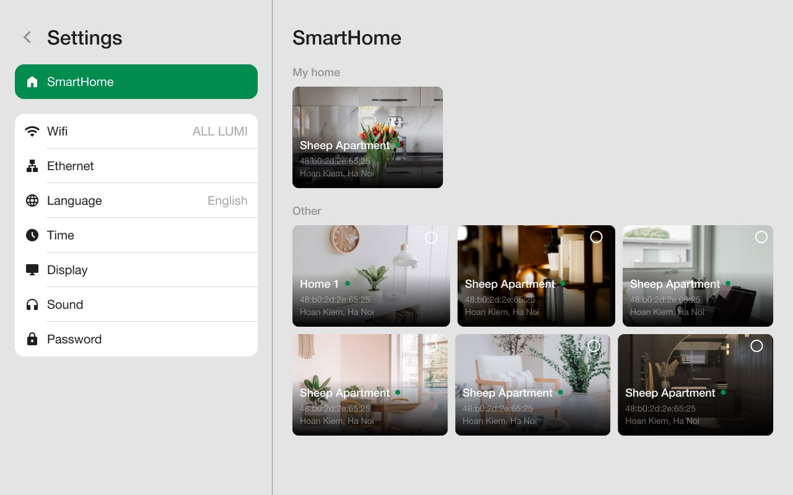This screenshot has width=793, height=495.
Task: Select the radio circle on Home 1 card
Action: coord(431,238)
